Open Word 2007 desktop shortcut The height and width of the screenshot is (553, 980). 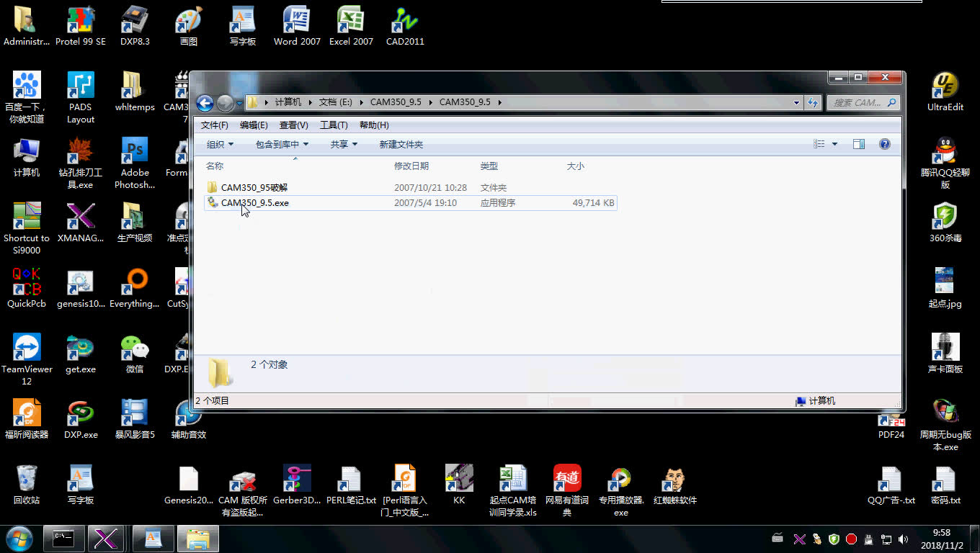(297, 27)
